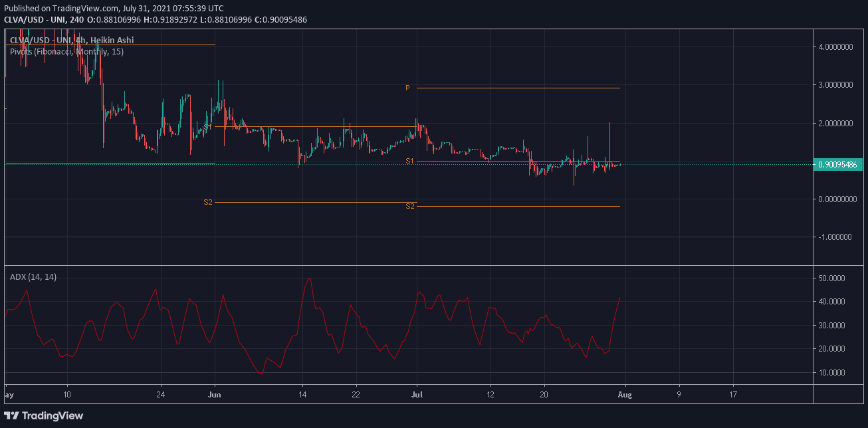Click the CLVA/USD Heikin Ashi chart title
The height and width of the screenshot is (428, 868).
click(71, 41)
